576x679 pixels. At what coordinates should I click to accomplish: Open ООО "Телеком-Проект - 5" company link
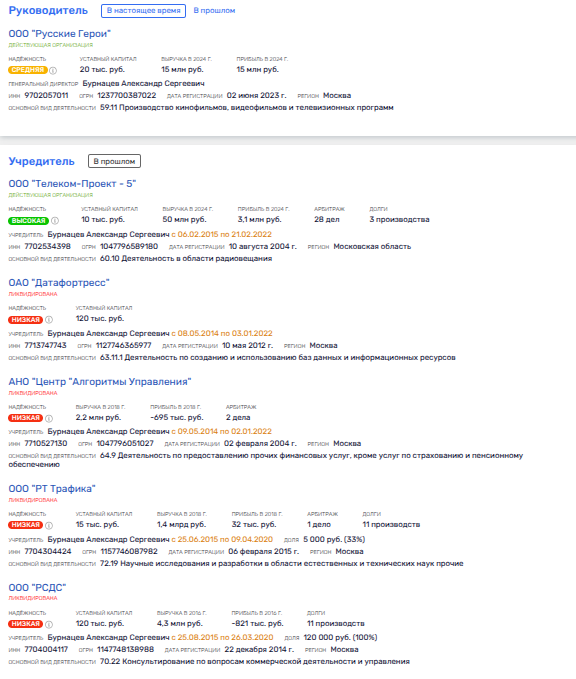click(x=72, y=184)
